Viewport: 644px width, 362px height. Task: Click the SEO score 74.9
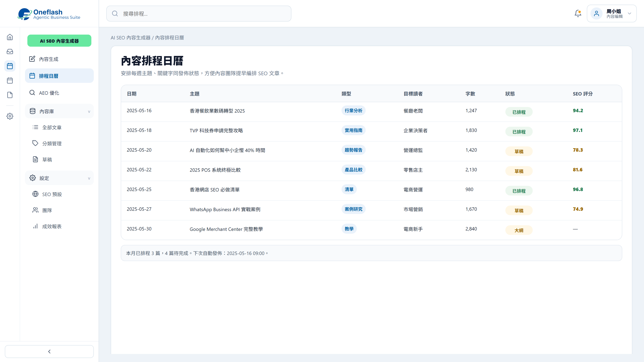click(x=578, y=209)
